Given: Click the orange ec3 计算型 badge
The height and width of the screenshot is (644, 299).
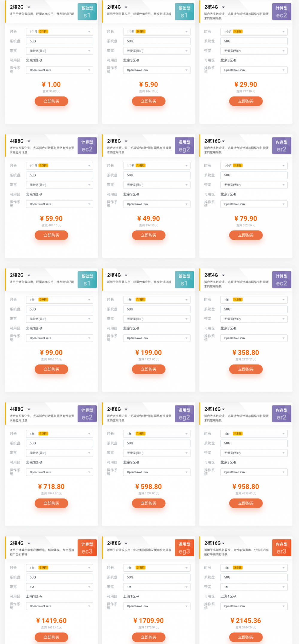Looking at the screenshot, I should click(87, 548).
